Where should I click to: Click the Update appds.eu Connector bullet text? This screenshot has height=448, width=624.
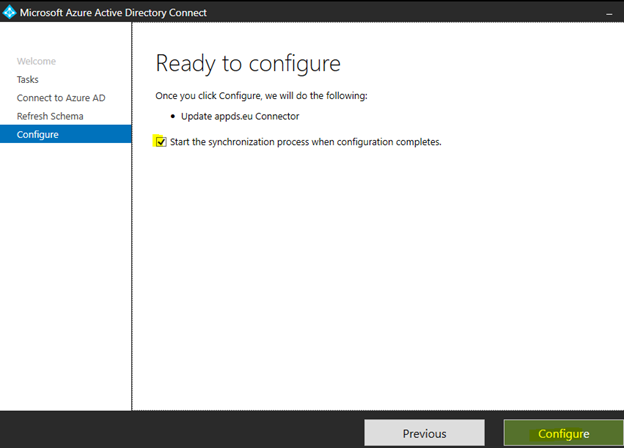tap(240, 116)
